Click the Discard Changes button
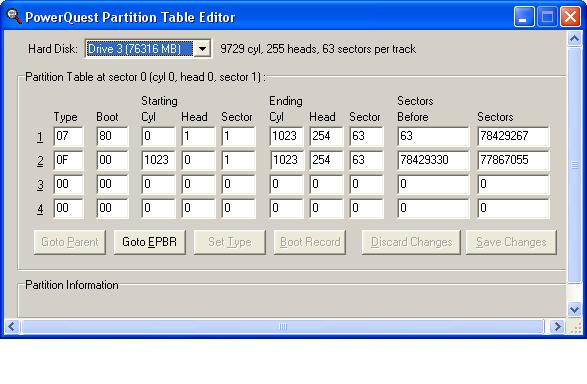 tap(411, 242)
